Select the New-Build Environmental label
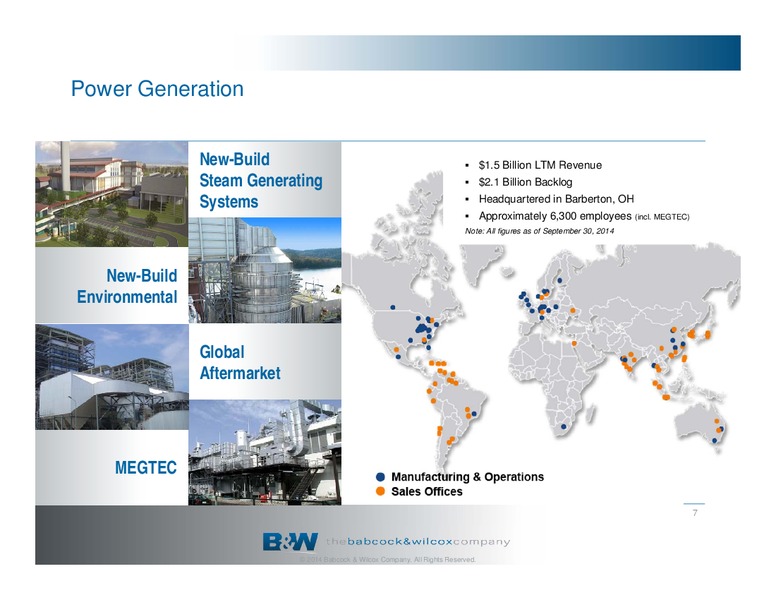This screenshot has width=776, height=600. pyautogui.click(x=127, y=286)
